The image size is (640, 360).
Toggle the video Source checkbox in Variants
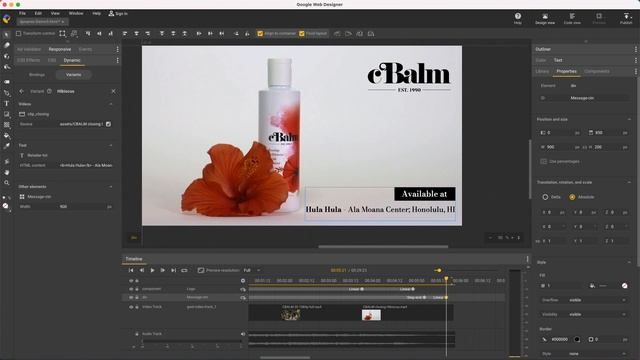108,124
